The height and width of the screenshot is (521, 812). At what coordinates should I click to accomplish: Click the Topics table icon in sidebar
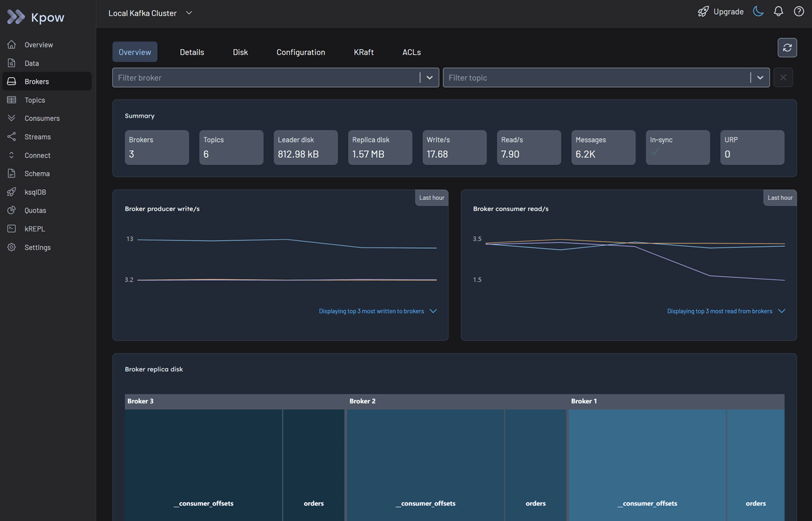pos(11,100)
